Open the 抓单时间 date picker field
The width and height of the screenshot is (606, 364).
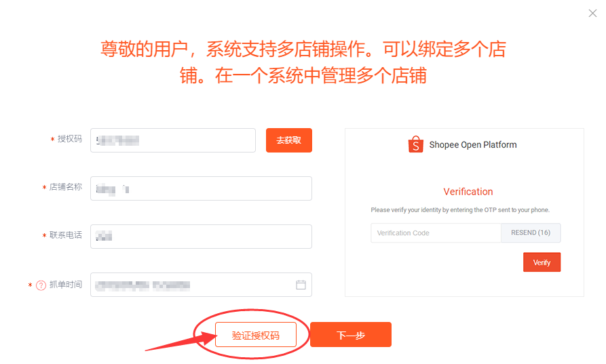[201, 285]
